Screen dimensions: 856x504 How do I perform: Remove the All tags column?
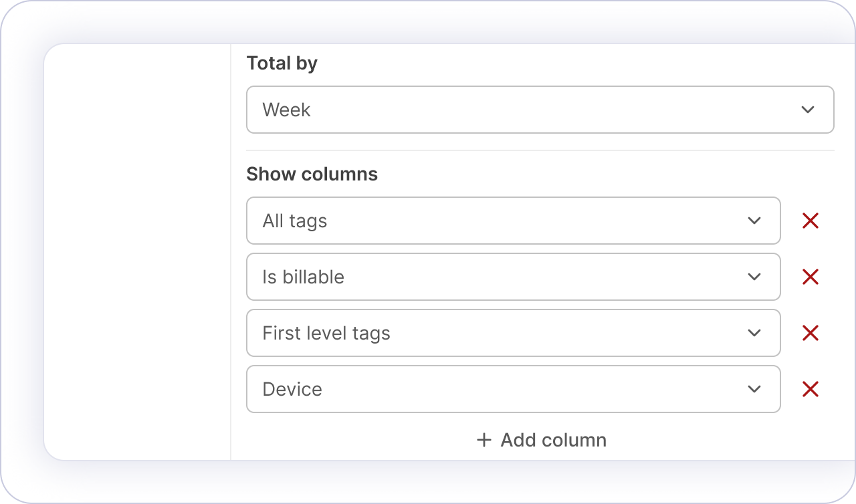810,221
